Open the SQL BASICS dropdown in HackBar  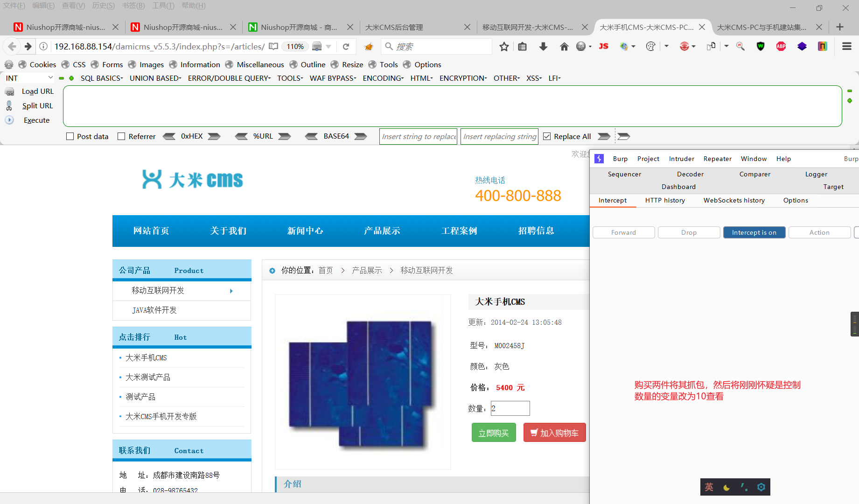(101, 78)
